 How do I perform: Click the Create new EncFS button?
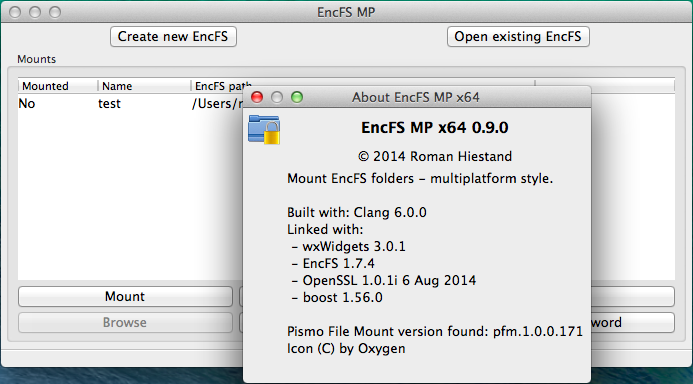click(173, 36)
